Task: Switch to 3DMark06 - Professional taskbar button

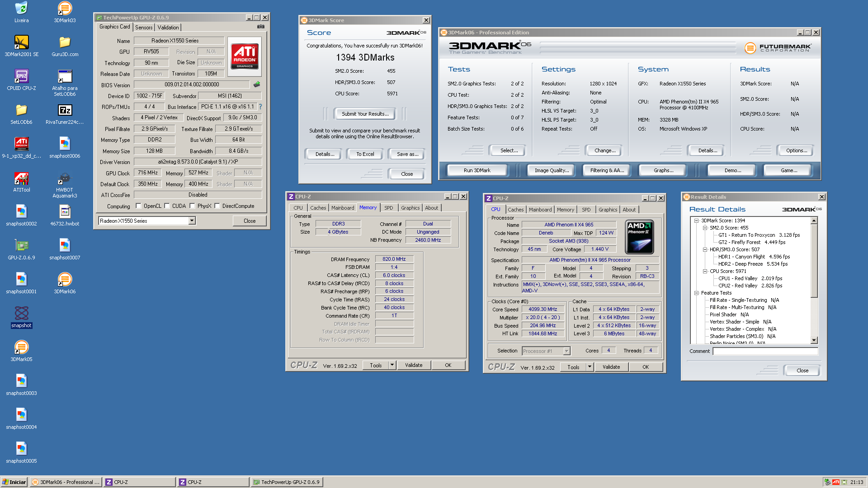Action: coord(66,482)
